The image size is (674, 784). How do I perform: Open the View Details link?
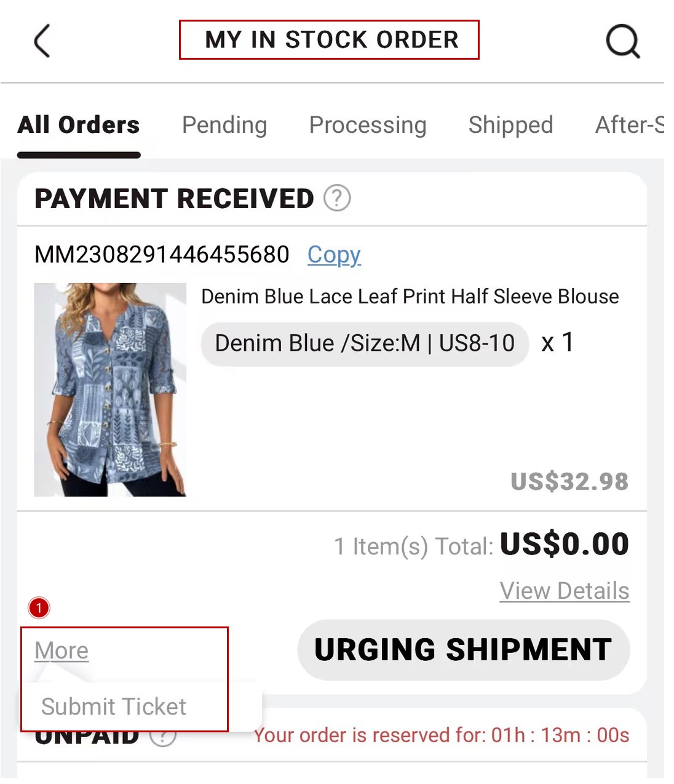click(564, 591)
